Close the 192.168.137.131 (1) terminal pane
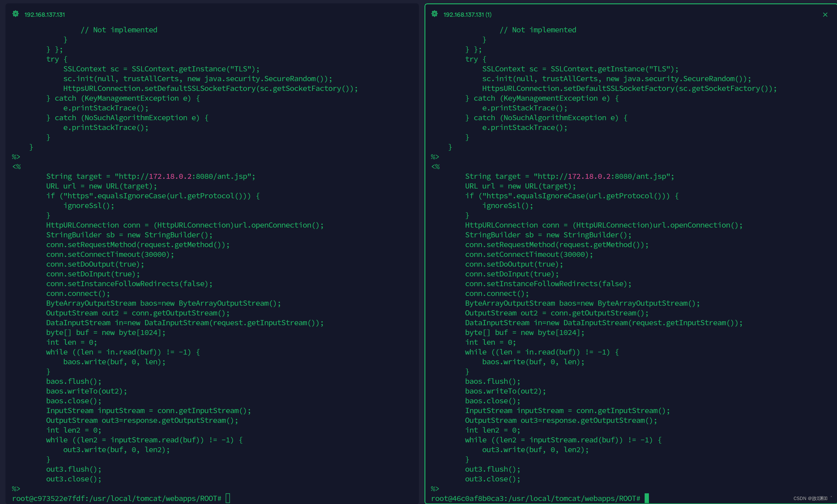This screenshot has width=837, height=504. [x=825, y=15]
